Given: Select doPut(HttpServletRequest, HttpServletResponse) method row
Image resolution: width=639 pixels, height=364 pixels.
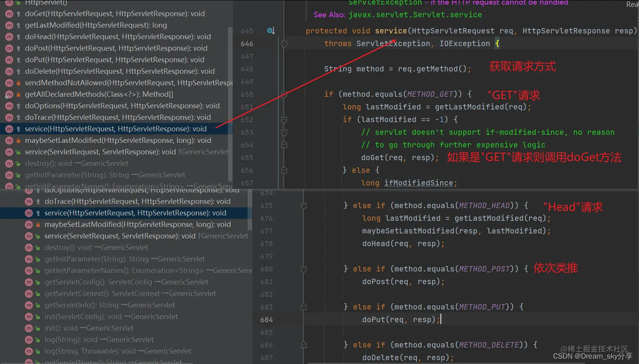Looking at the screenshot, I should 115,60.
